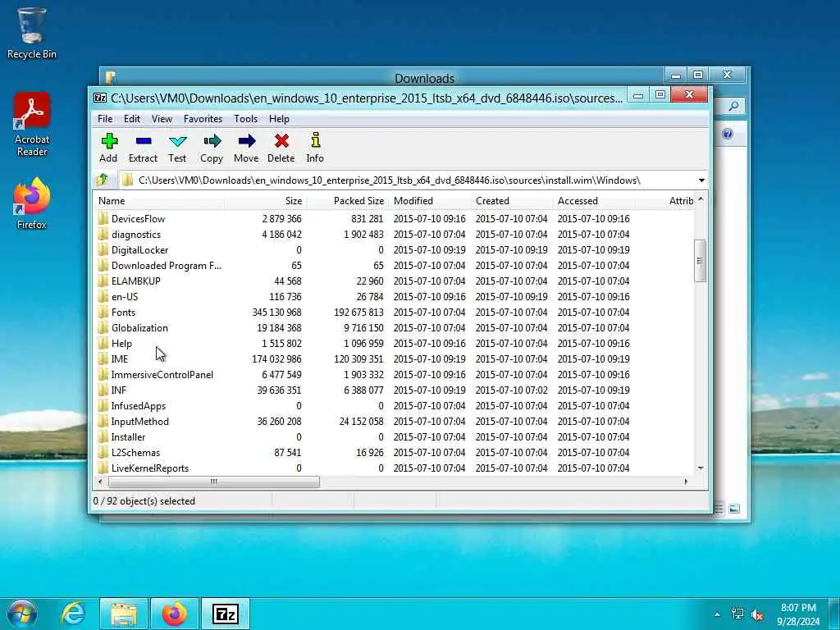Select the Globalization folder
The width and height of the screenshot is (840, 630).
[x=395, y=328]
